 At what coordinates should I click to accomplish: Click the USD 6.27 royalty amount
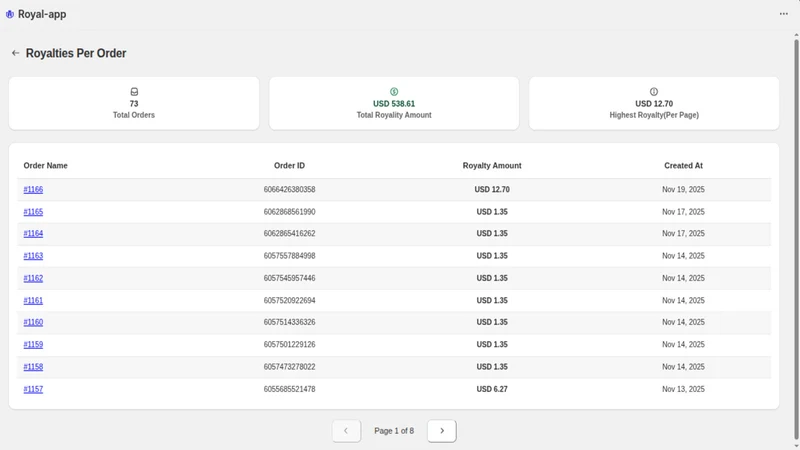pos(492,389)
